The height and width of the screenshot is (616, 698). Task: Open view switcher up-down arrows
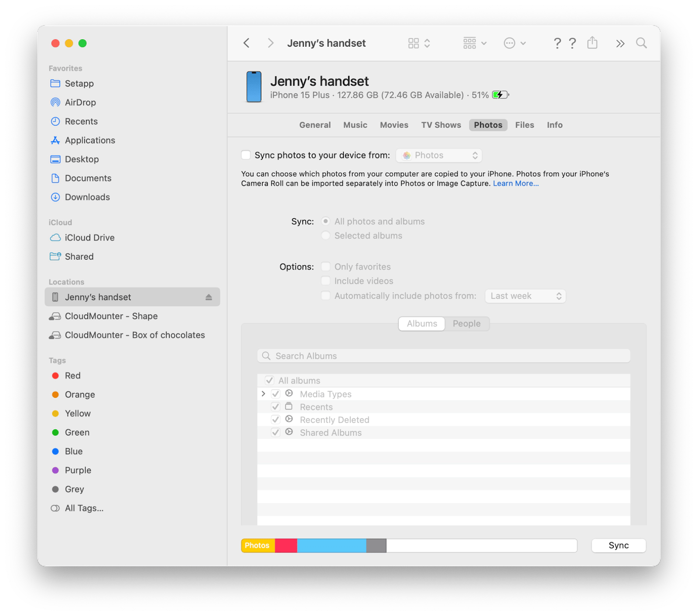pos(427,43)
